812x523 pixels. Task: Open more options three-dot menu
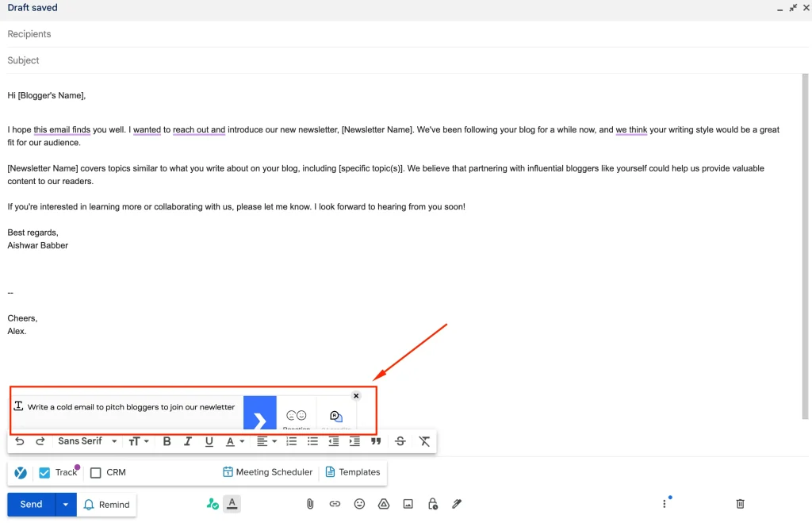(x=665, y=504)
